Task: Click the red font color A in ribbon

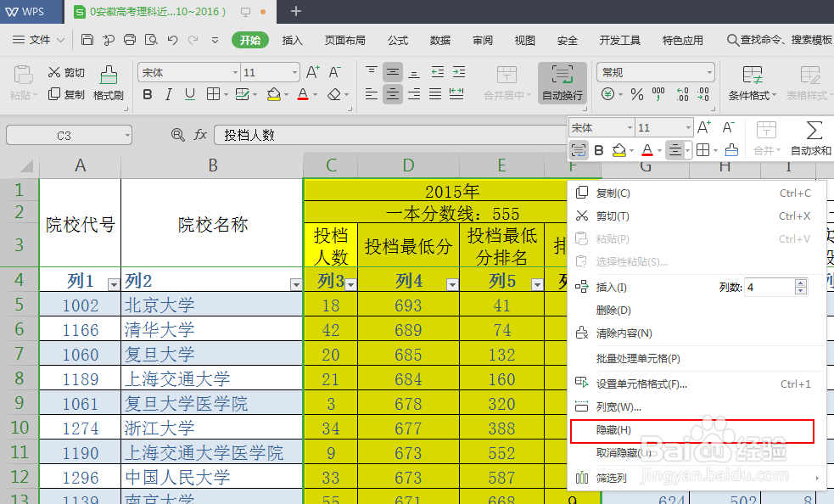Action: [x=303, y=95]
